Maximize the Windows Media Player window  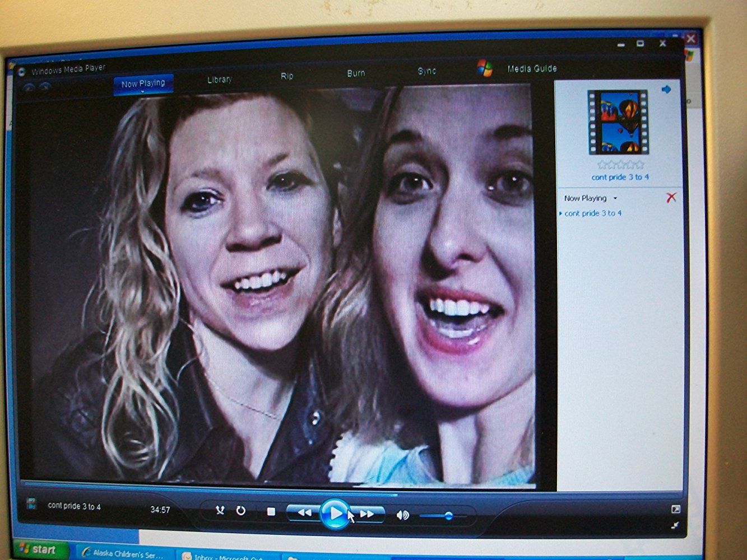coord(640,43)
